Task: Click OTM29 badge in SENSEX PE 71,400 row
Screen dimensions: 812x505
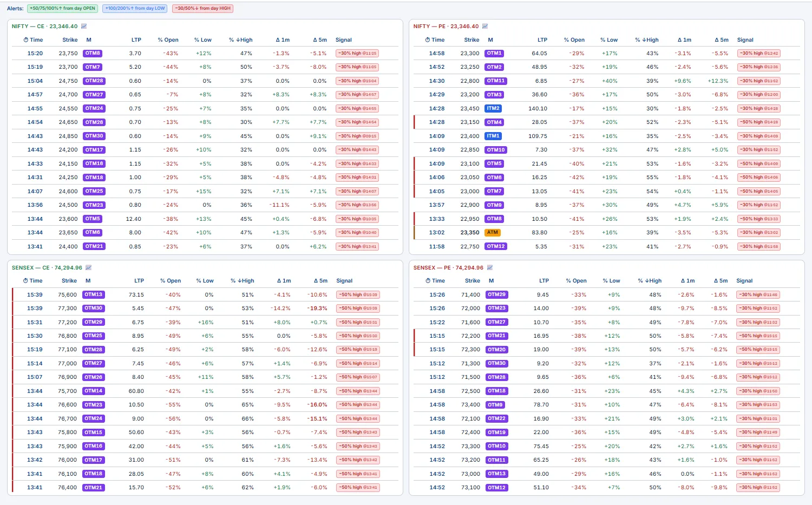Action: (x=496, y=294)
